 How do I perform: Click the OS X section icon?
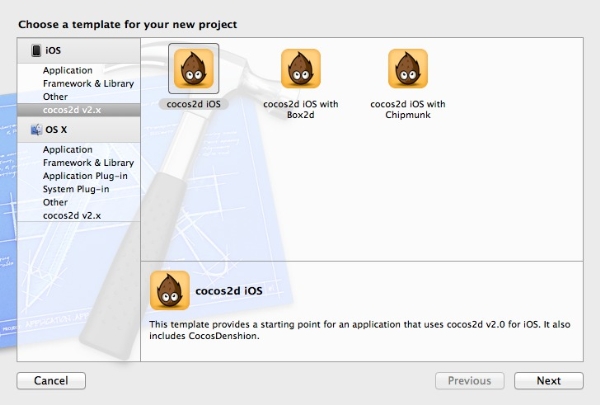(36, 129)
